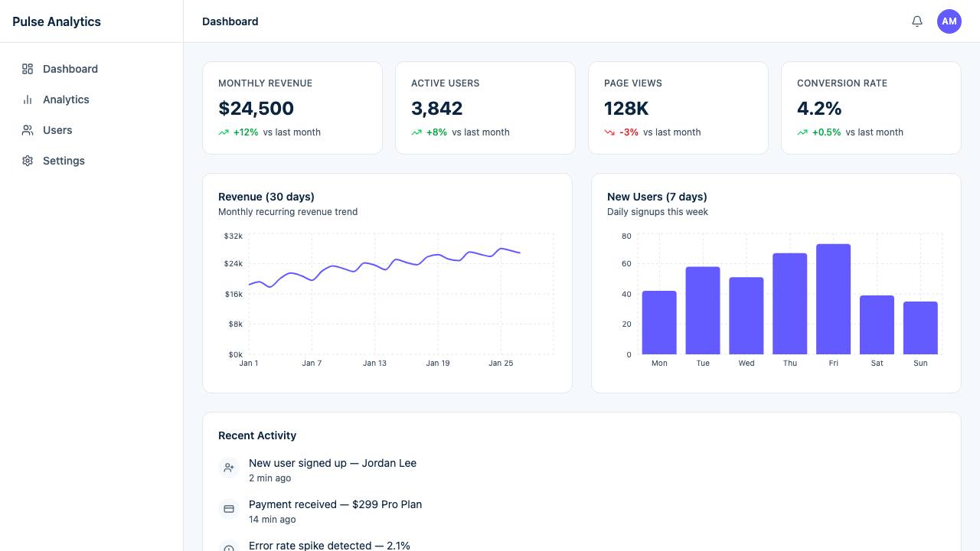This screenshot has height=551, width=980.
Task: Click the -3% change label
Action: tap(629, 132)
